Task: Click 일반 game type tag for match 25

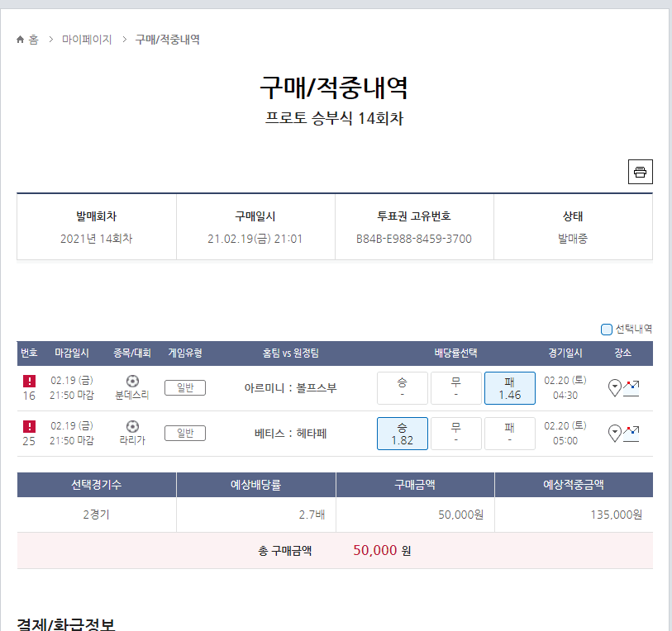Action: (x=185, y=434)
